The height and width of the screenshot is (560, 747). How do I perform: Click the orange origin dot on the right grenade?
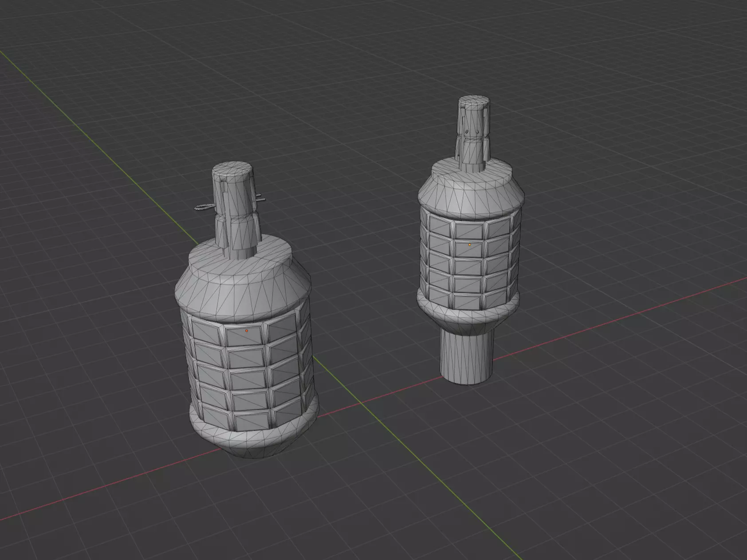pyautogui.click(x=470, y=244)
